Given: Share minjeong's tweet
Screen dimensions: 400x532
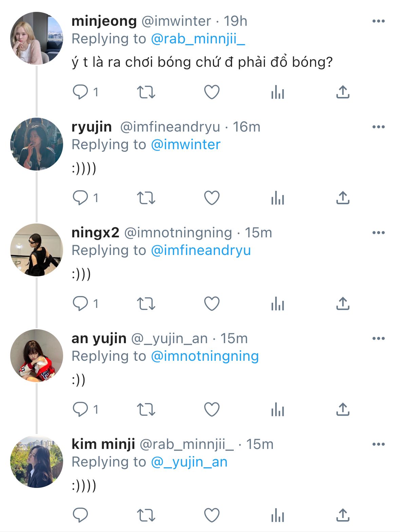Looking at the screenshot, I should click(x=343, y=92).
